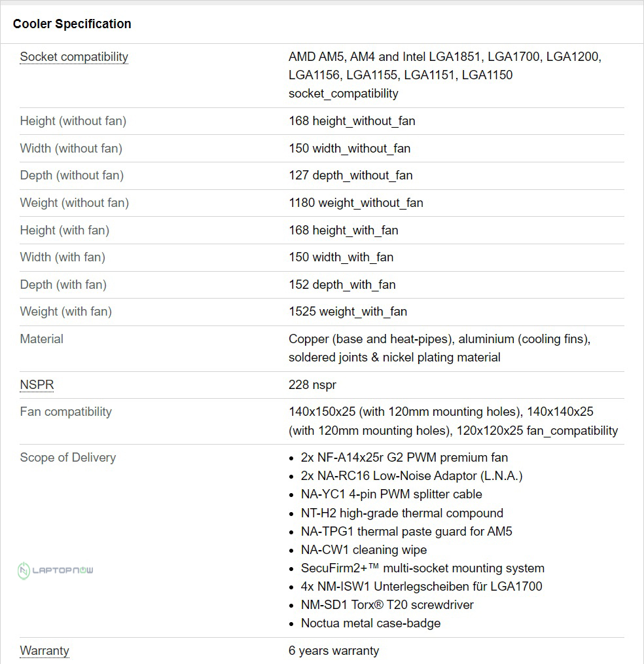
Task: Click the Cooler Specification heading
Action: [72, 24]
